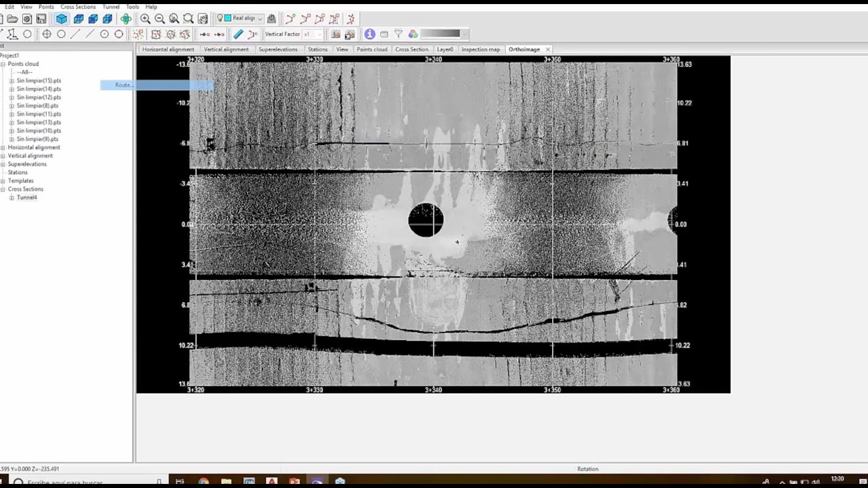
Task: Switch to the Horizontal alignment tab
Action: 168,49
